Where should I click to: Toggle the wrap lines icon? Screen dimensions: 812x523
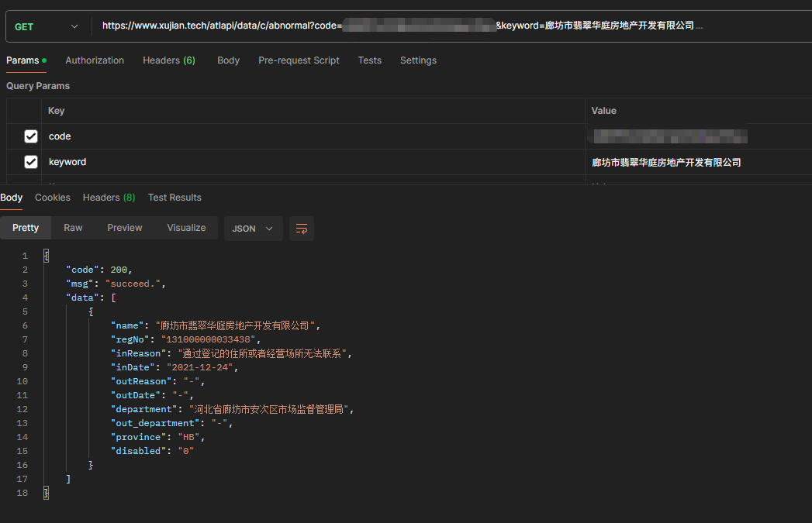click(302, 229)
